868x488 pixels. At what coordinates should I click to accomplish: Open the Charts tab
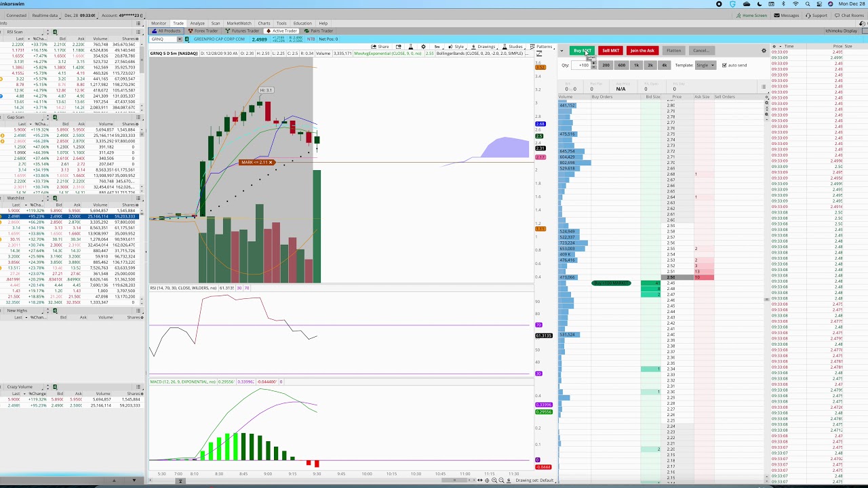[264, 23]
